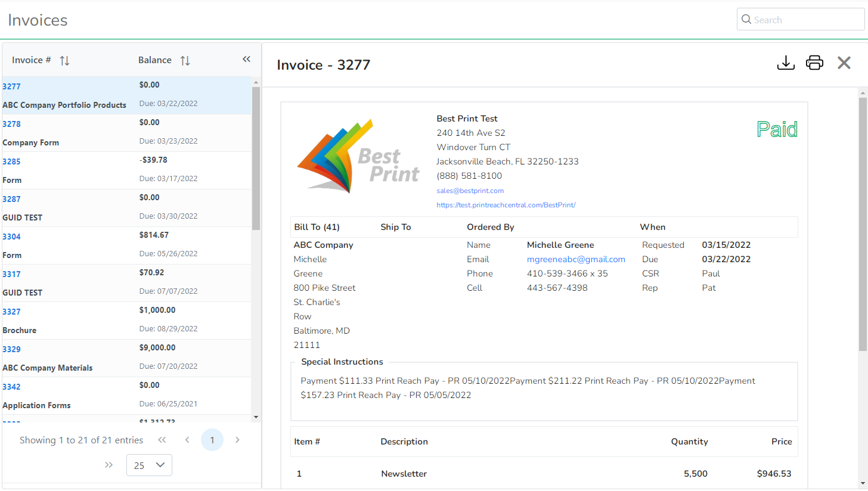Click the Invoice # column header
Image resolution: width=868 pixels, height=491 pixels.
click(32, 60)
